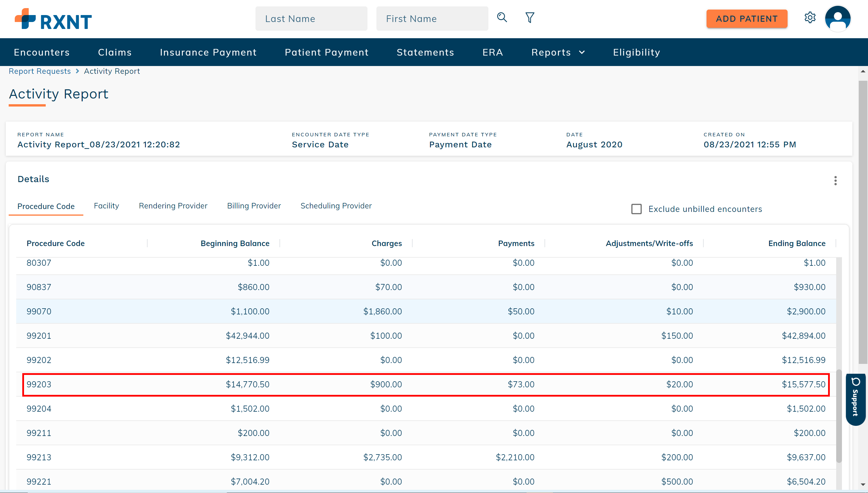Viewport: 868px width, 493px height.
Task: Sort by Procedure Code column header
Action: pyautogui.click(x=56, y=243)
